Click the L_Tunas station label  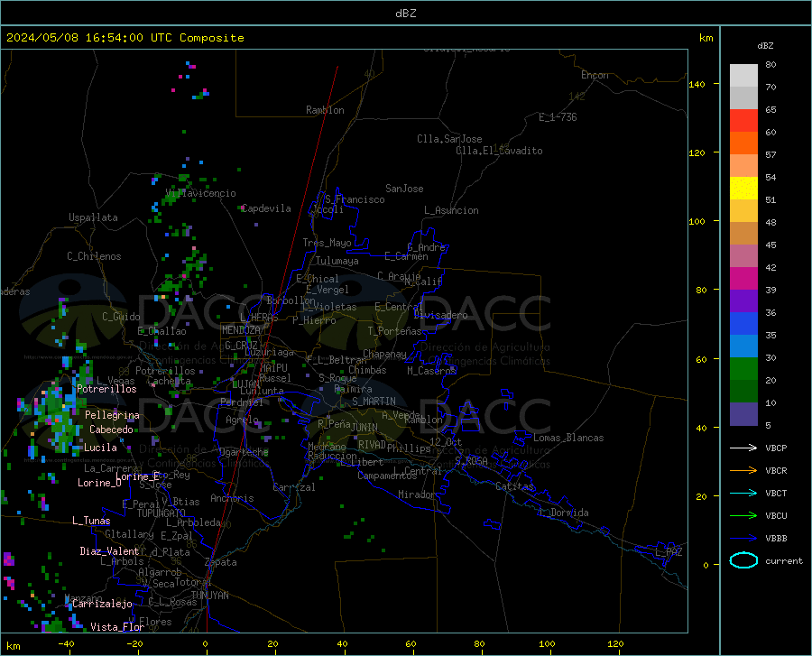coord(91,521)
